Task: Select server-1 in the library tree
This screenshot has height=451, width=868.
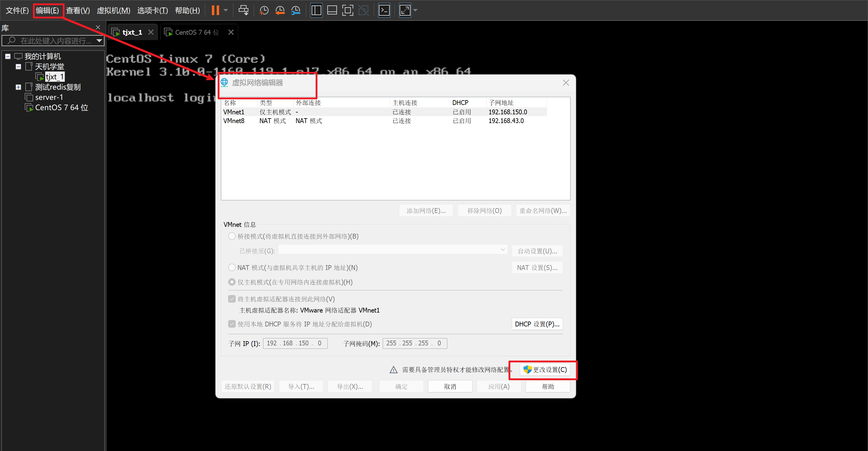Action: pos(49,97)
